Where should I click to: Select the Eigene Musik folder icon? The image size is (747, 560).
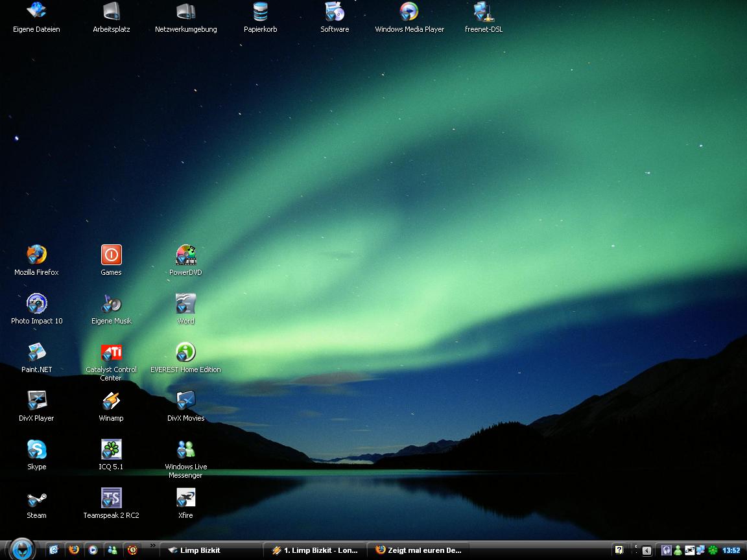tap(111, 309)
